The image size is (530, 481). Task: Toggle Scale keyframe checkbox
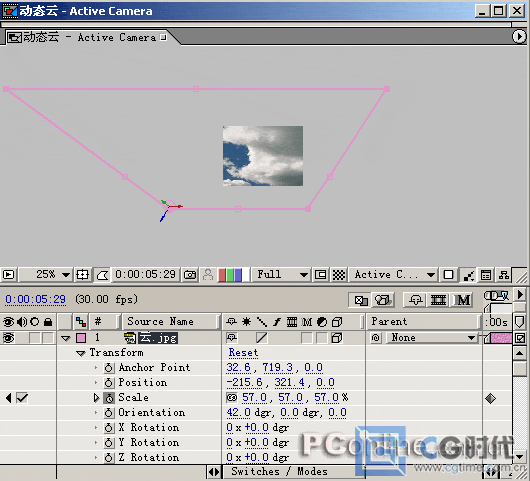(x=22, y=398)
